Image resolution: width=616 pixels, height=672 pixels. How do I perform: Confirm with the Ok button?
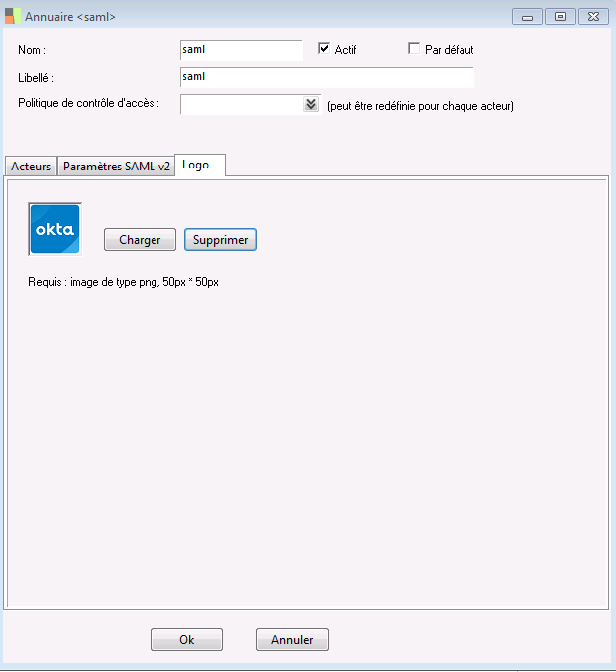[186, 640]
